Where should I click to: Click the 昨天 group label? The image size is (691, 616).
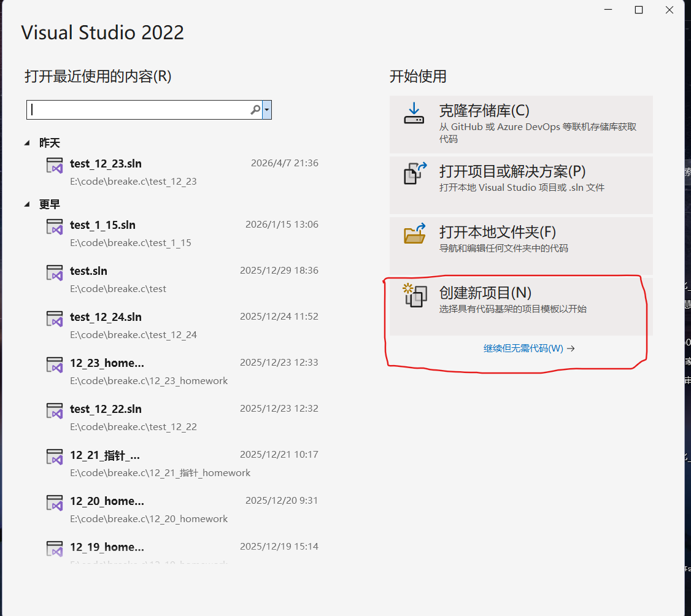[x=49, y=143]
